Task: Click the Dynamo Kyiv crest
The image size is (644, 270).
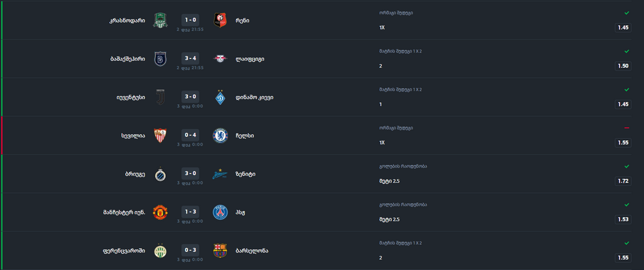Action: point(220,97)
